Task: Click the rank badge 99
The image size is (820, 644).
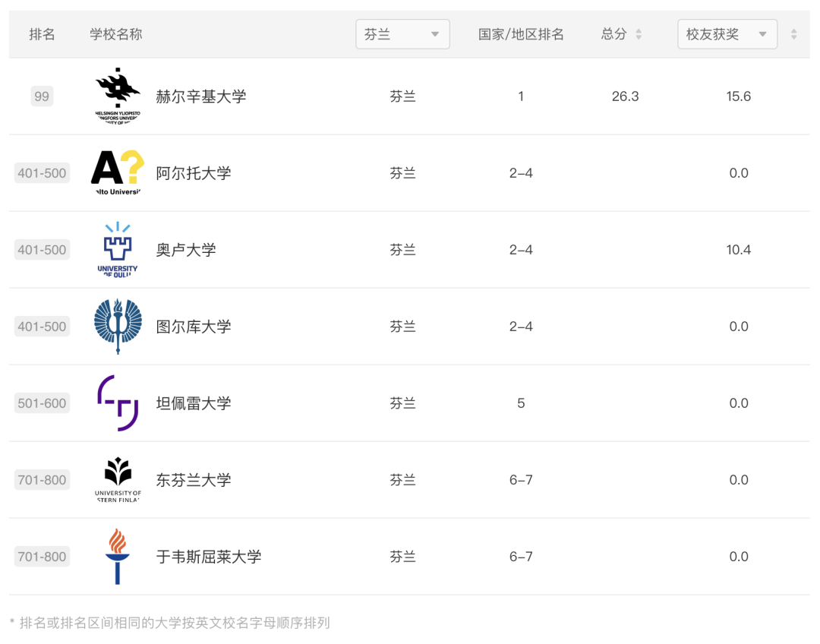Action: 42,96
